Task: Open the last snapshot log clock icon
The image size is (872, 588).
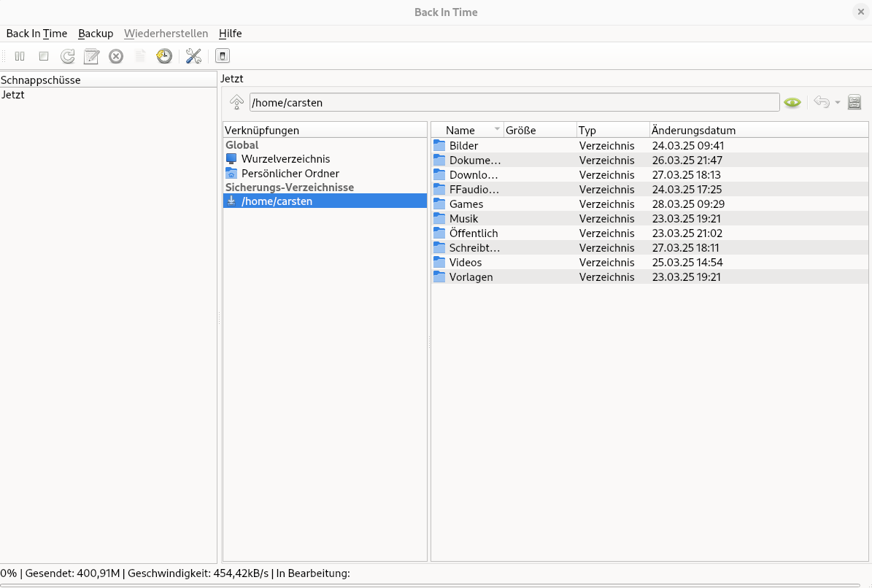Action: pyautogui.click(x=164, y=56)
